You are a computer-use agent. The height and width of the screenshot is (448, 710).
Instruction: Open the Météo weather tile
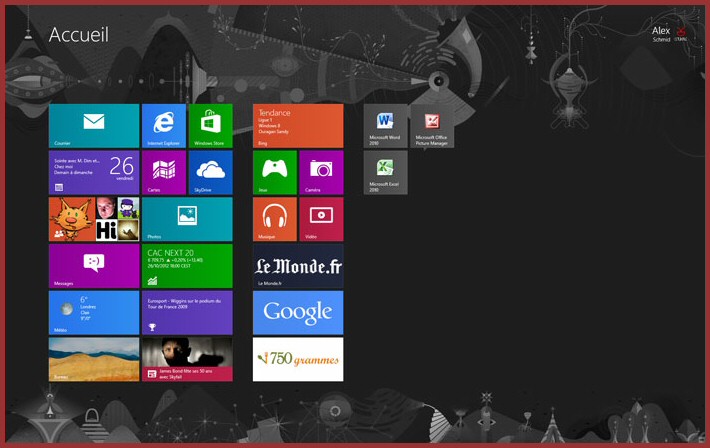click(x=94, y=313)
